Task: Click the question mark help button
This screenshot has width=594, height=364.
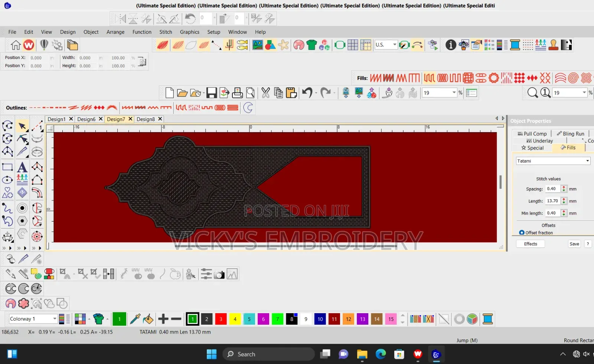Action: pyautogui.click(x=588, y=244)
